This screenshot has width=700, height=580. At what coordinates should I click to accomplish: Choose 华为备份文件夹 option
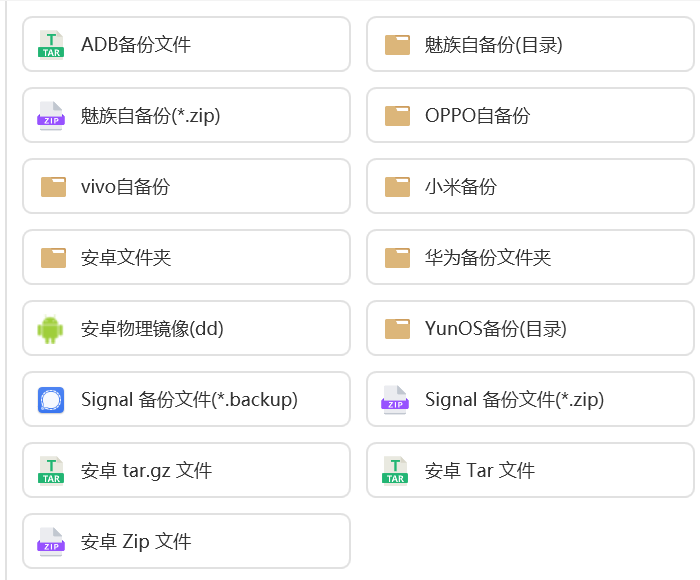pos(530,257)
